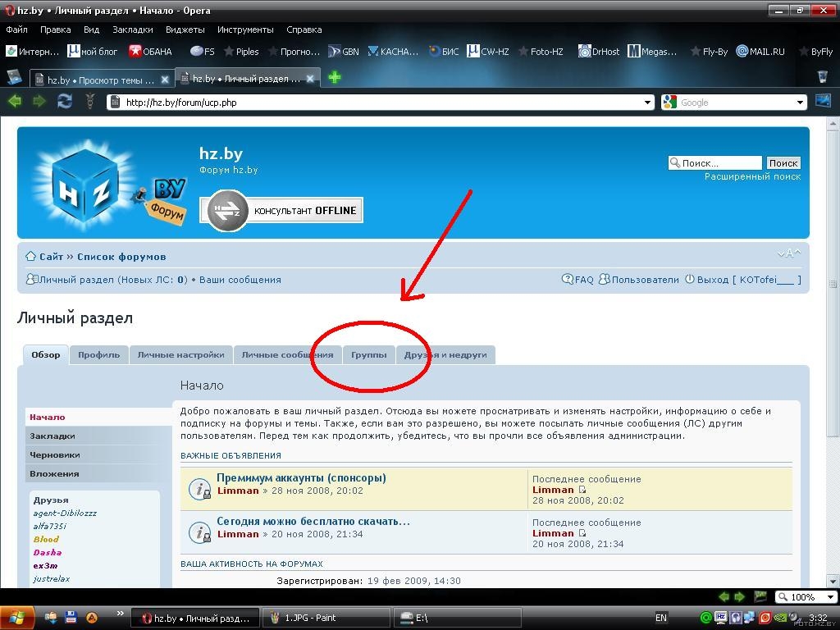Switch to the 1.JPG - Paint taskbar window
The height and width of the screenshot is (630, 840).
coord(326,618)
